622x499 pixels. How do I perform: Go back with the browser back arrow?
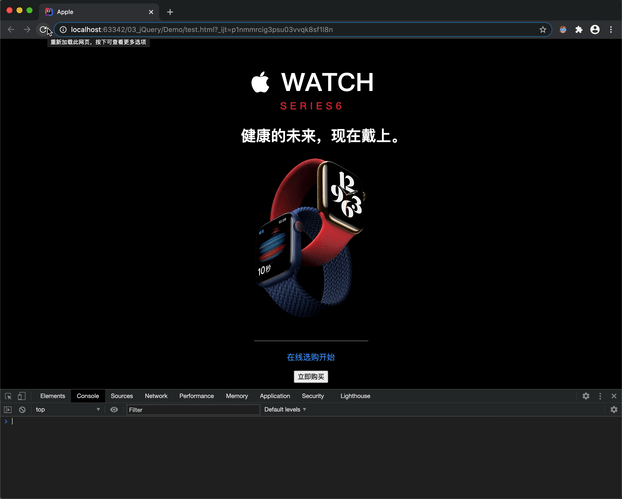click(11, 29)
